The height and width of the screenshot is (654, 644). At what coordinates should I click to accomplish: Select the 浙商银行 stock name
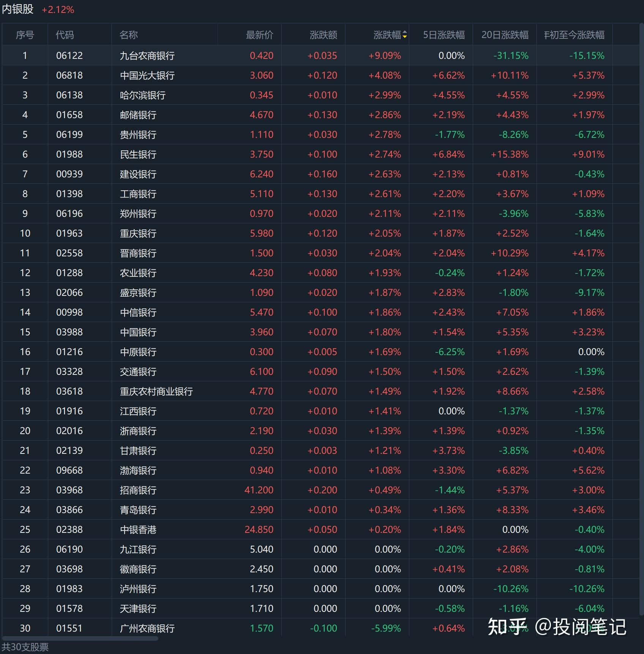138,431
